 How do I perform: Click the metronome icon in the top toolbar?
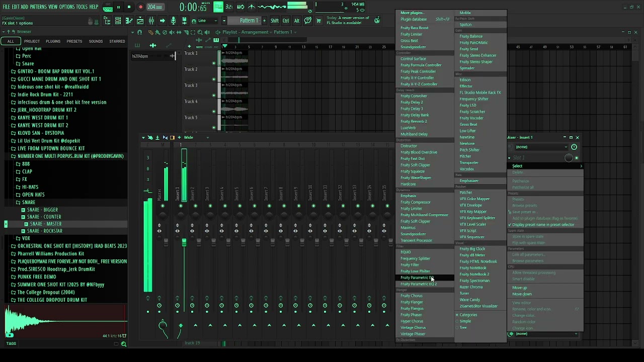pos(252,7)
